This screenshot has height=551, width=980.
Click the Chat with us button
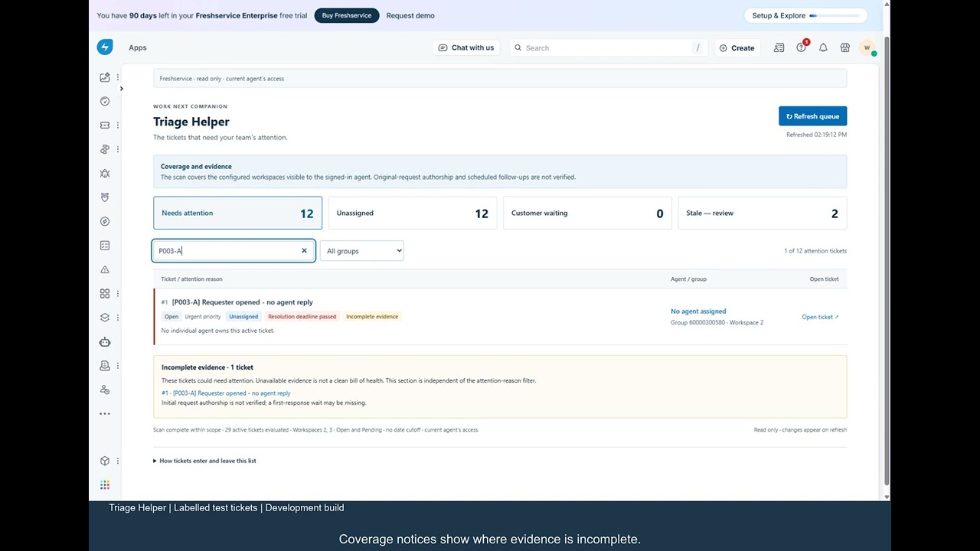(x=466, y=47)
